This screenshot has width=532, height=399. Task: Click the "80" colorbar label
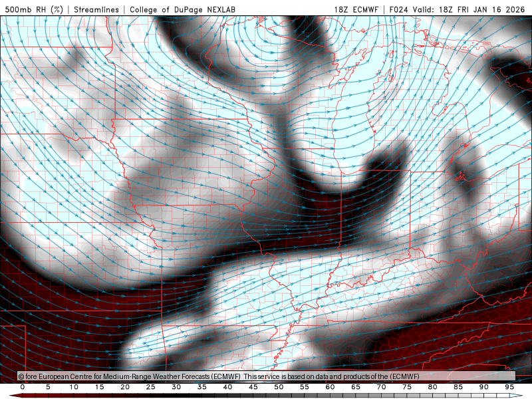[x=432, y=387]
